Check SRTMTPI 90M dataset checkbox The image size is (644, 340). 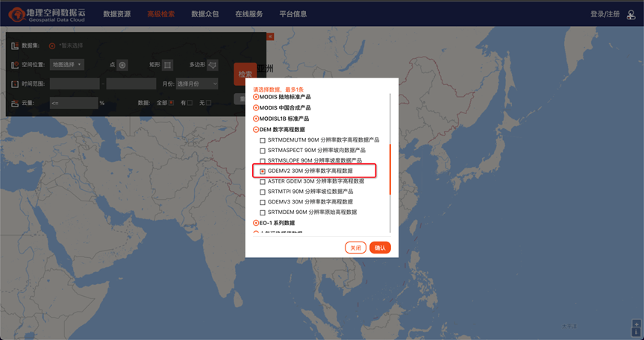point(263,192)
